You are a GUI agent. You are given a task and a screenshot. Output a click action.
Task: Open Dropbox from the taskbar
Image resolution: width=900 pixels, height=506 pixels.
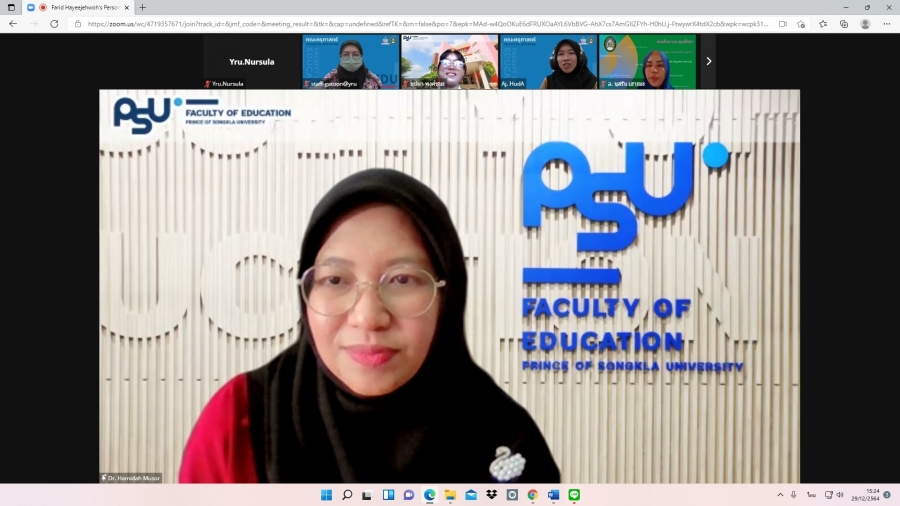point(491,495)
